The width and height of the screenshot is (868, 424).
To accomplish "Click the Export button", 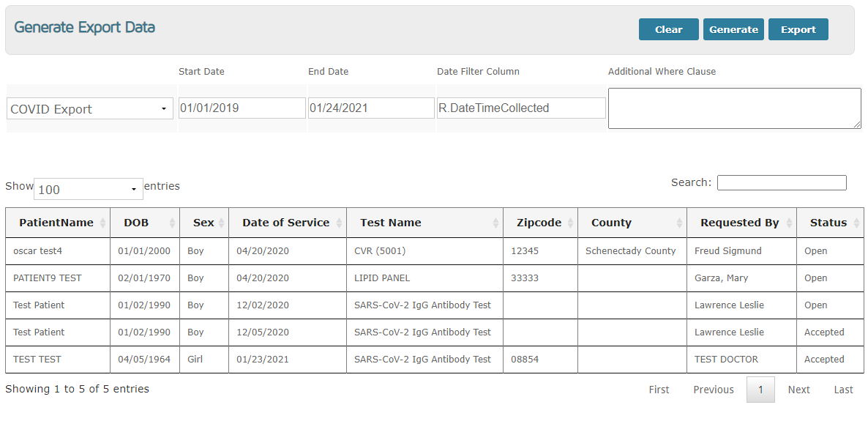I will [798, 29].
